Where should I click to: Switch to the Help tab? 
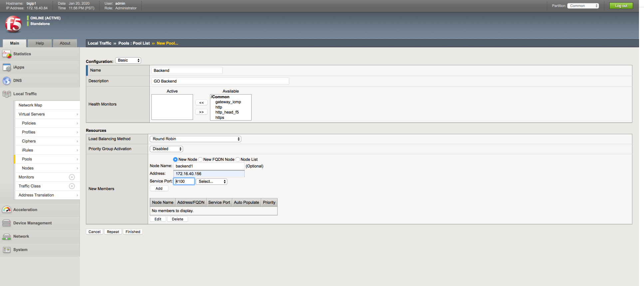tap(40, 43)
